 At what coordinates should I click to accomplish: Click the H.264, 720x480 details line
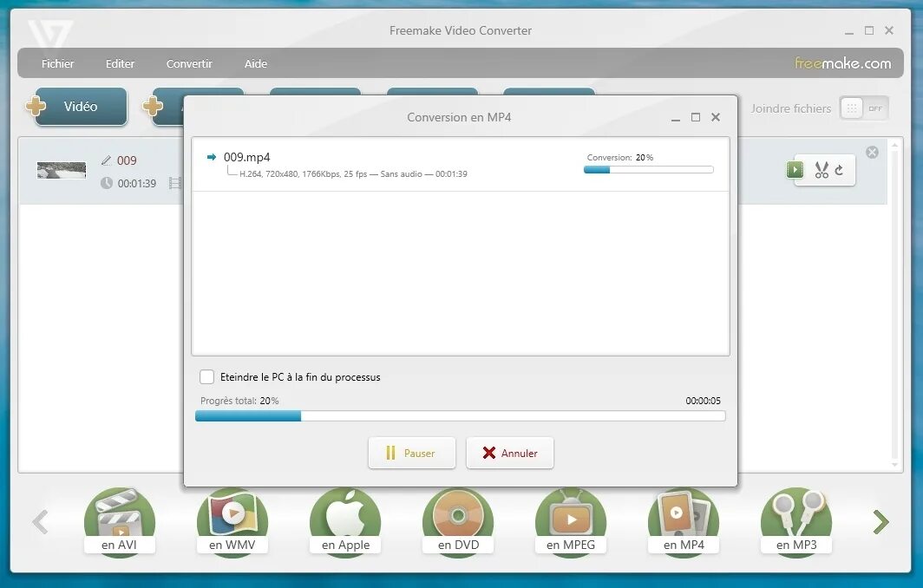(x=353, y=173)
